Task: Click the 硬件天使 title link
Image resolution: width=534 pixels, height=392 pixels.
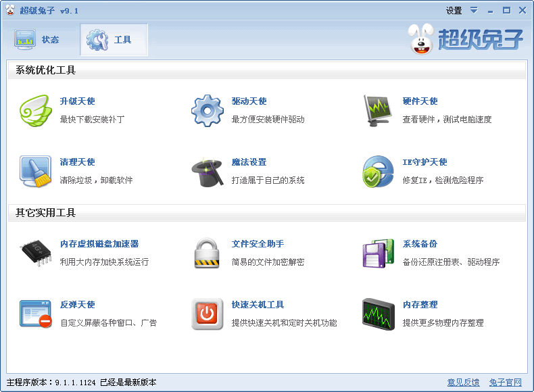Action: [420, 101]
